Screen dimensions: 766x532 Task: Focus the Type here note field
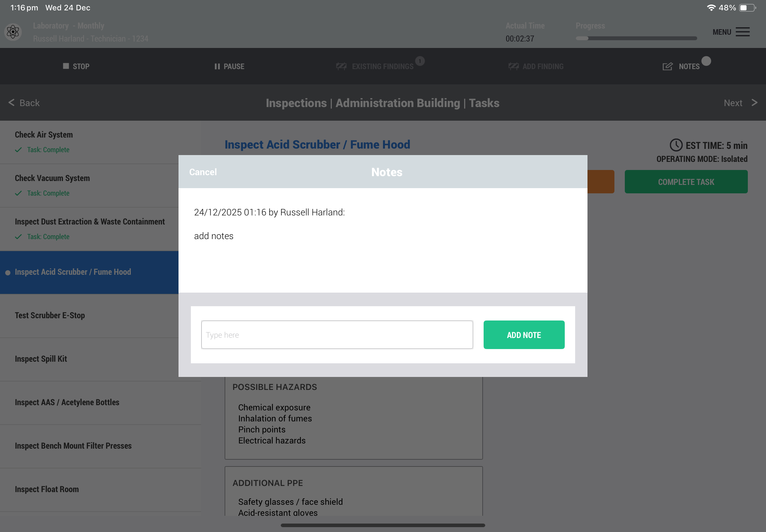pos(337,335)
